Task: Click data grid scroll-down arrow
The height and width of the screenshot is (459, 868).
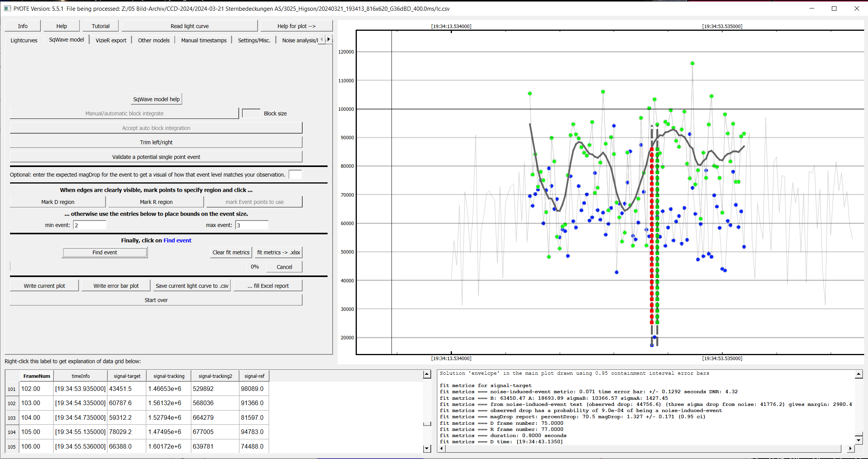Action: pos(426,448)
